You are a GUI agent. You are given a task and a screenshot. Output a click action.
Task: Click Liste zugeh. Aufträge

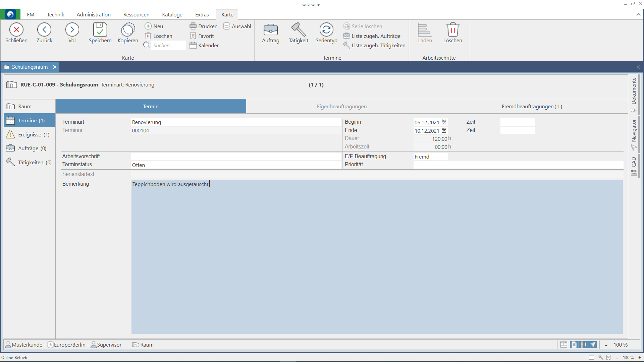(376, 36)
